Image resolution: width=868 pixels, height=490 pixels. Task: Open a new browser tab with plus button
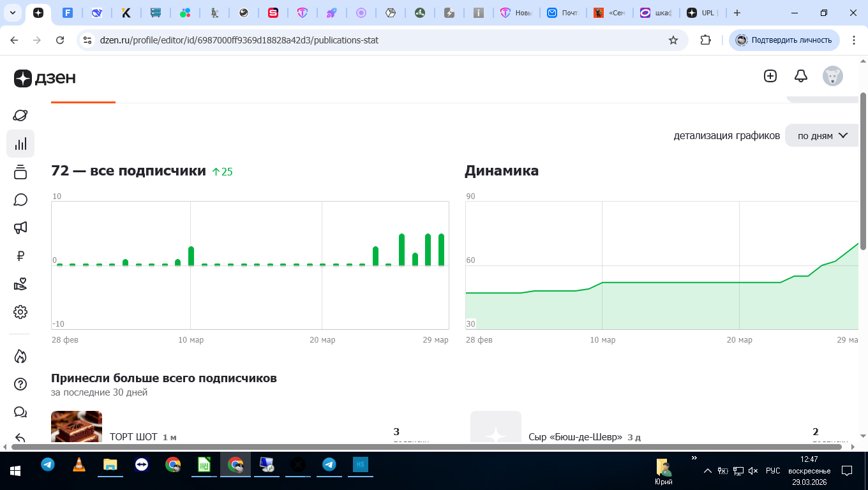click(x=737, y=13)
